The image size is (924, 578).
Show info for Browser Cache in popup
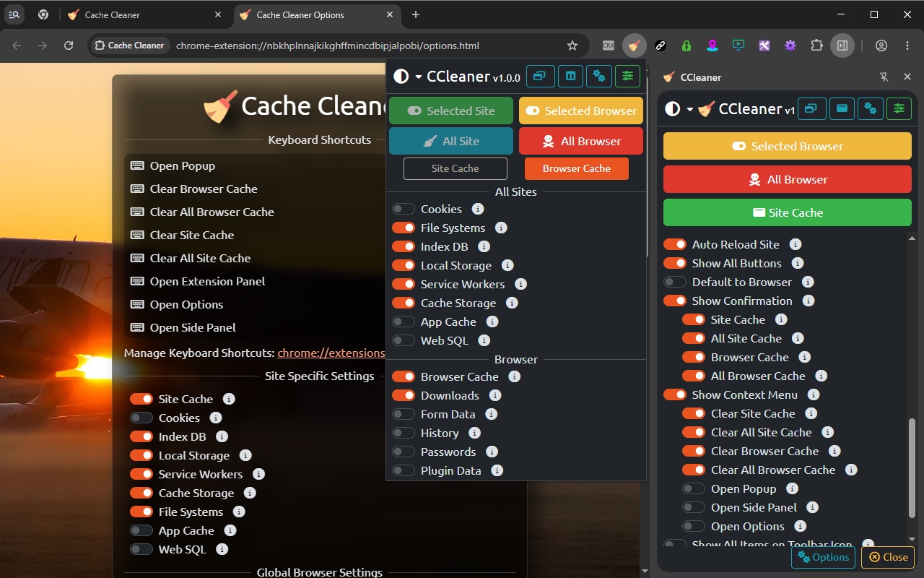point(514,376)
